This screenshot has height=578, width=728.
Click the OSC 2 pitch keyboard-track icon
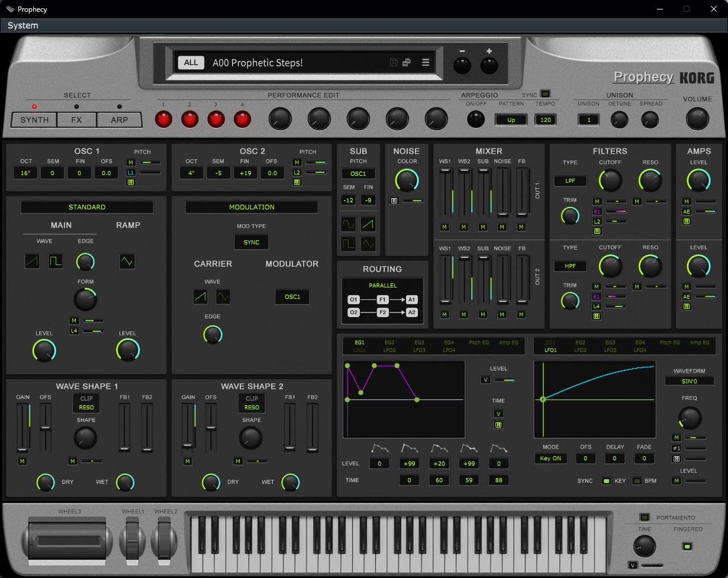[x=297, y=182]
